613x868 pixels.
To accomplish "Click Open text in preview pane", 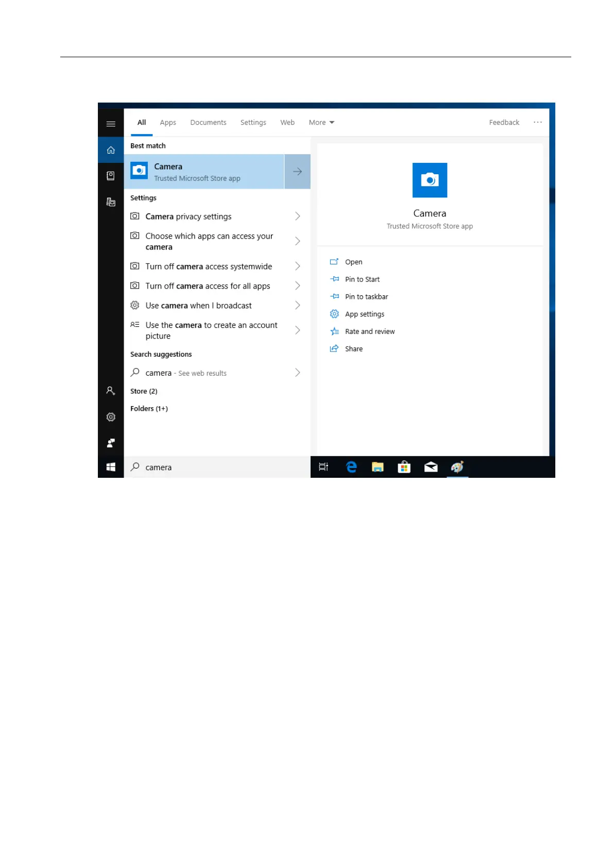I will click(353, 262).
